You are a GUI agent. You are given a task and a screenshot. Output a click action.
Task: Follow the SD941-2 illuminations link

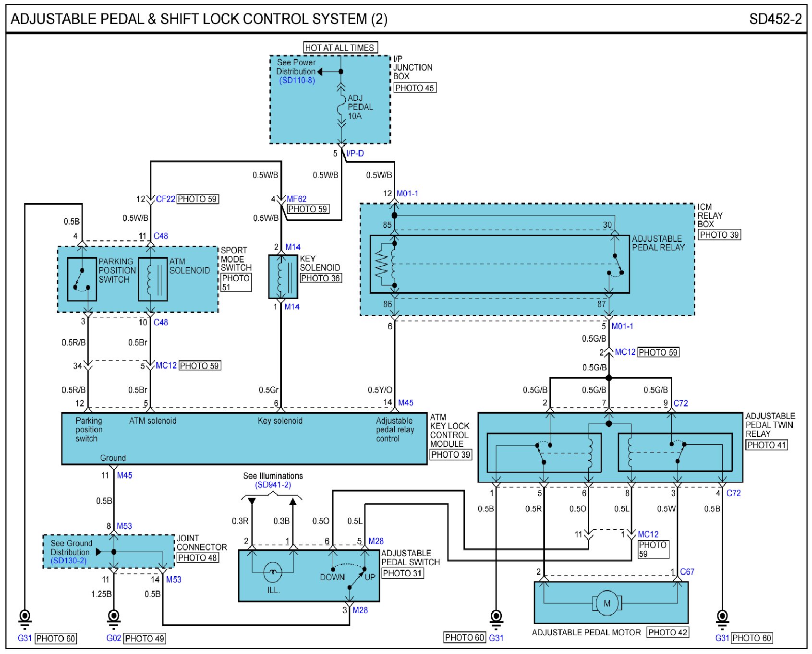pos(273,485)
